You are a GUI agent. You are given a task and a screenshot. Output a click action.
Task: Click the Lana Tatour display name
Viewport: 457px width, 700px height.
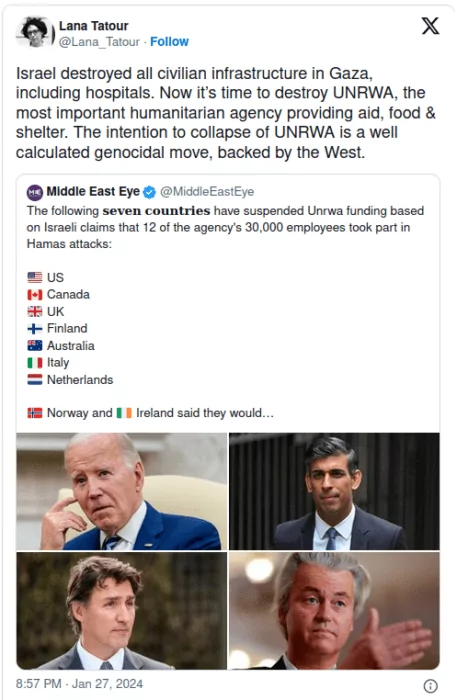click(94, 26)
